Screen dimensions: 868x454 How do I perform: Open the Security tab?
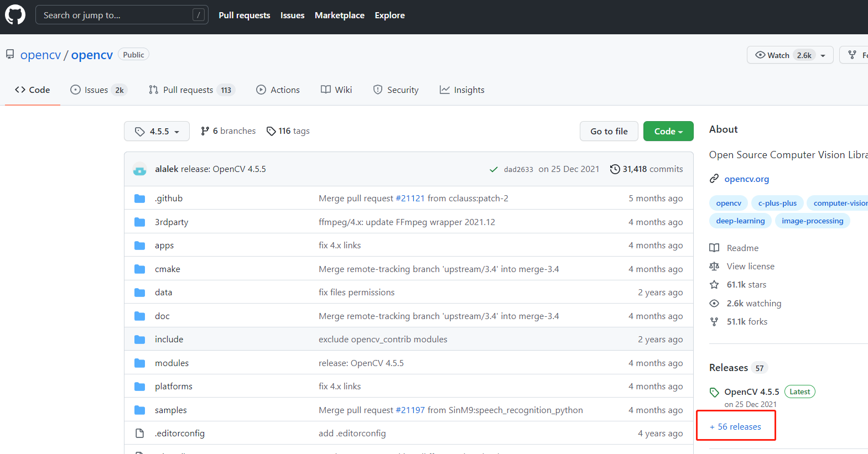pos(396,90)
